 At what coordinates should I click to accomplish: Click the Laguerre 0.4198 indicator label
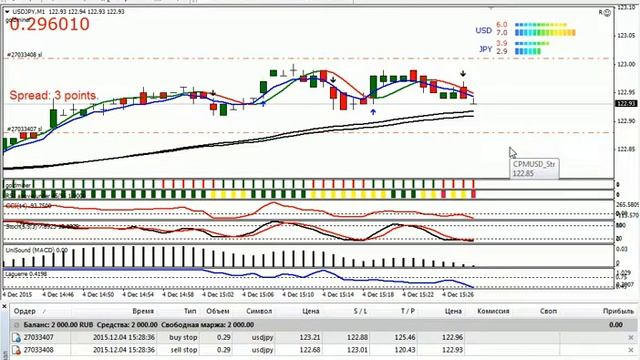tap(26, 274)
